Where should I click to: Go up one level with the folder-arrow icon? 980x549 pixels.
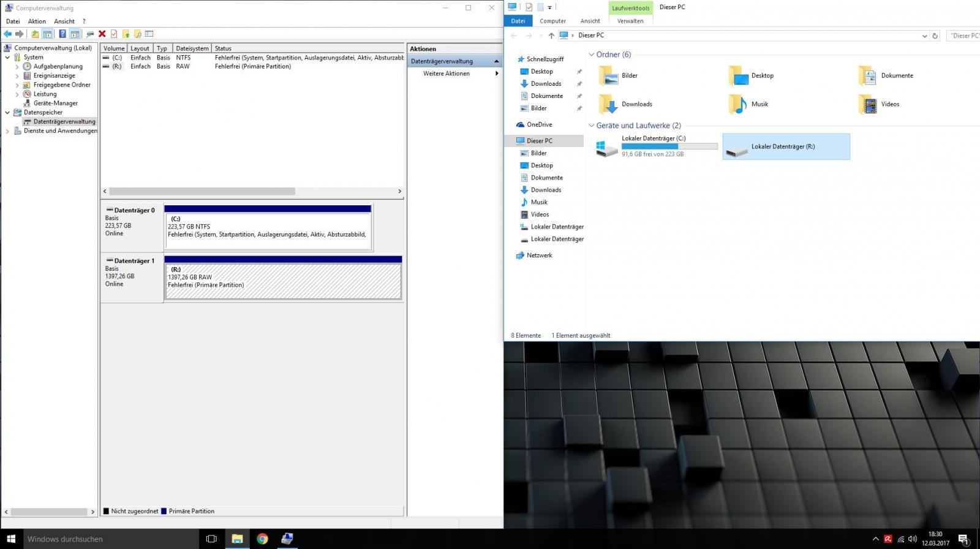[35, 34]
